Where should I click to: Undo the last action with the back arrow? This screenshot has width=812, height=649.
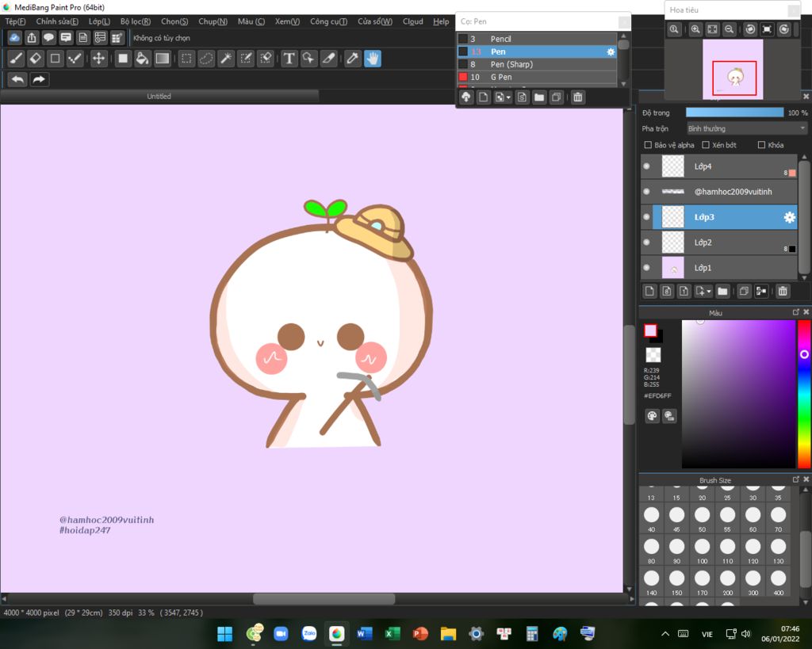pos(17,79)
